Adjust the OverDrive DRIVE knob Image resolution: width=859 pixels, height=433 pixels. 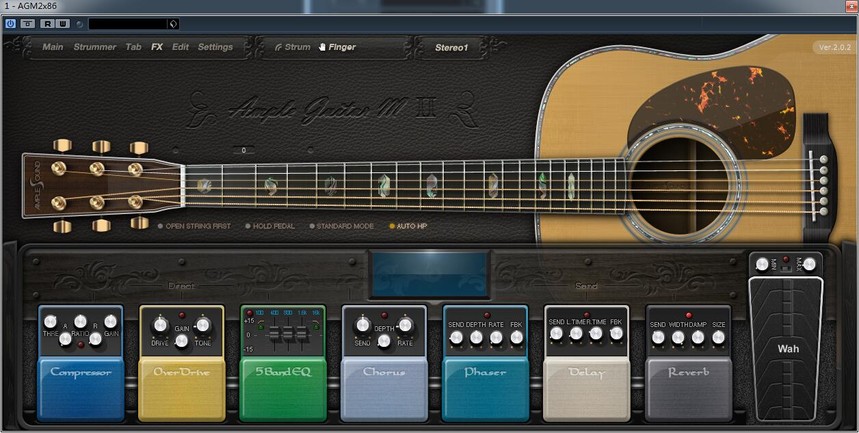(x=161, y=325)
